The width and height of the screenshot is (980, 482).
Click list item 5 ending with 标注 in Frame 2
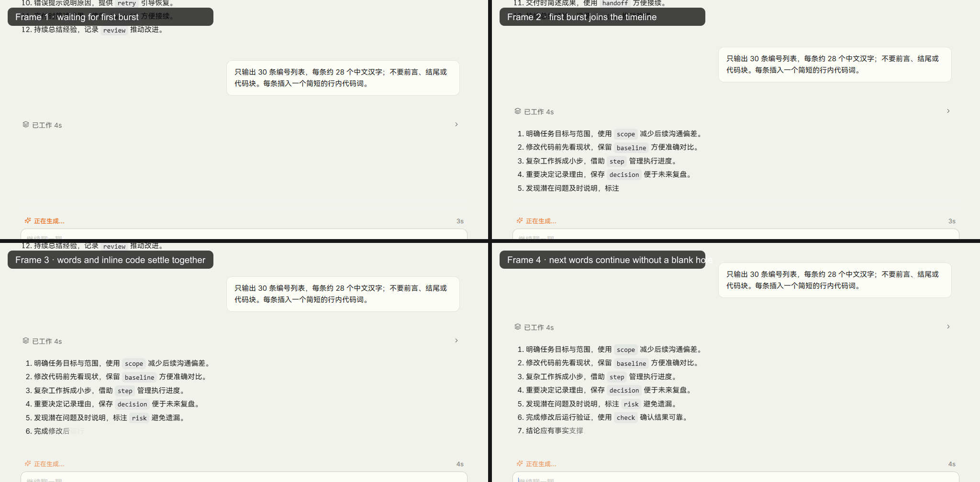coord(568,188)
